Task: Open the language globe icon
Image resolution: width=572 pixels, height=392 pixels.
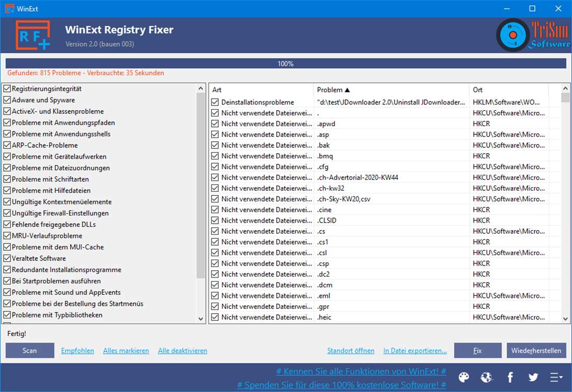Action: click(487, 377)
